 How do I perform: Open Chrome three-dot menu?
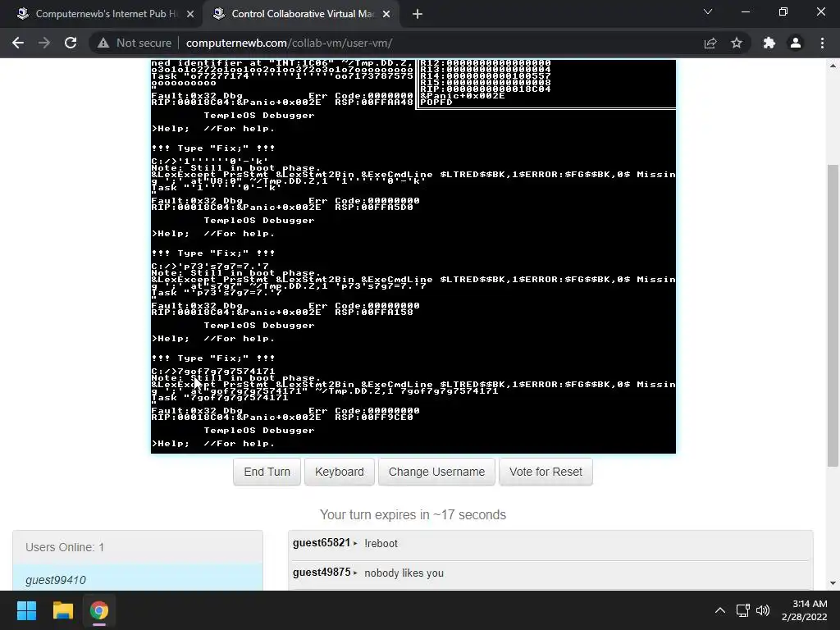(x=822, y=43)
